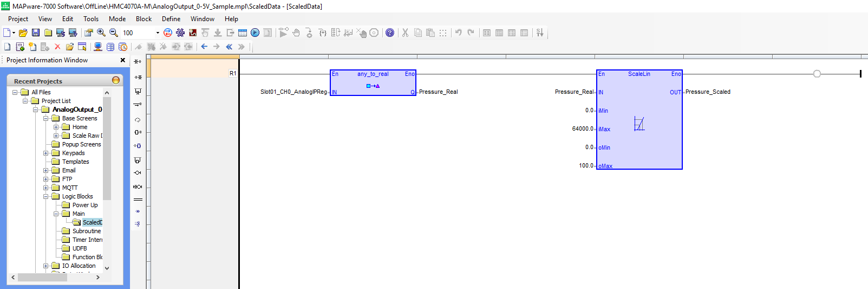
Task: Open the Project menu
Action: tap(18, 19)
